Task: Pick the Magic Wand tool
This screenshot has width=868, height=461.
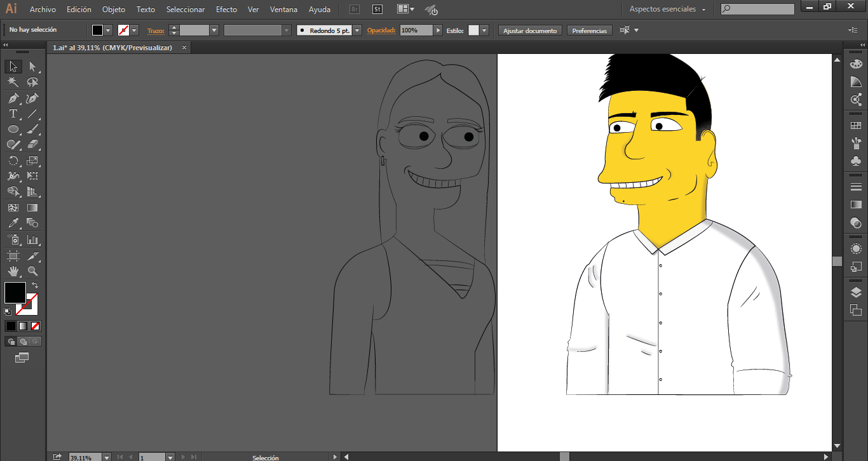Action: [x=13, y=83]
